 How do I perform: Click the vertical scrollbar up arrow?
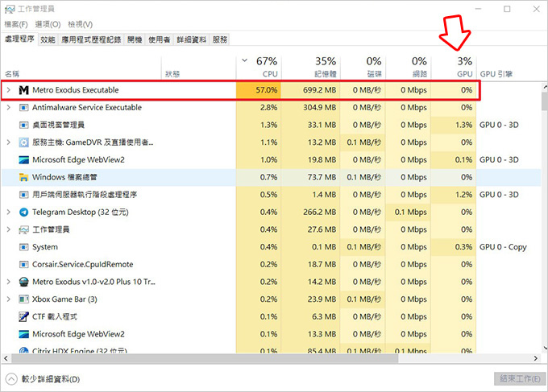tap(545, 87)
